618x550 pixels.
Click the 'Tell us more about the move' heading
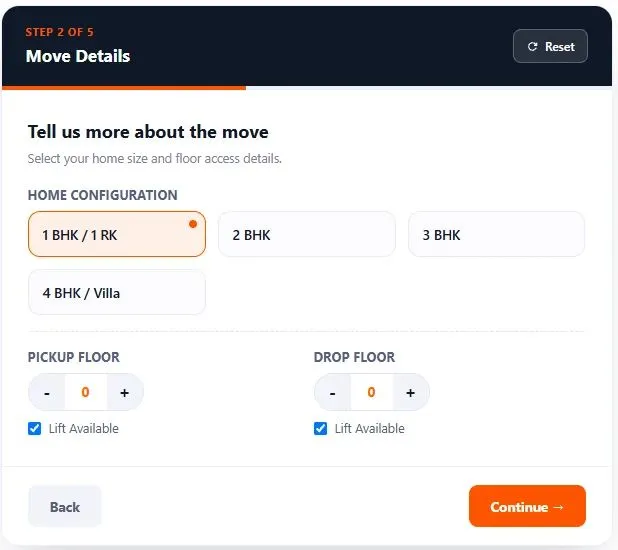(x=148, y=132)
